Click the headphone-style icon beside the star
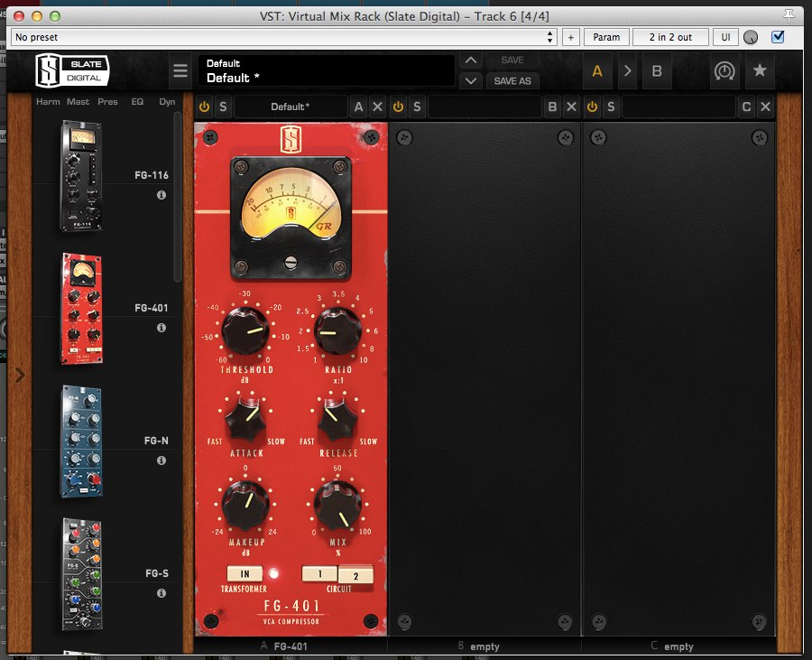 724,70
